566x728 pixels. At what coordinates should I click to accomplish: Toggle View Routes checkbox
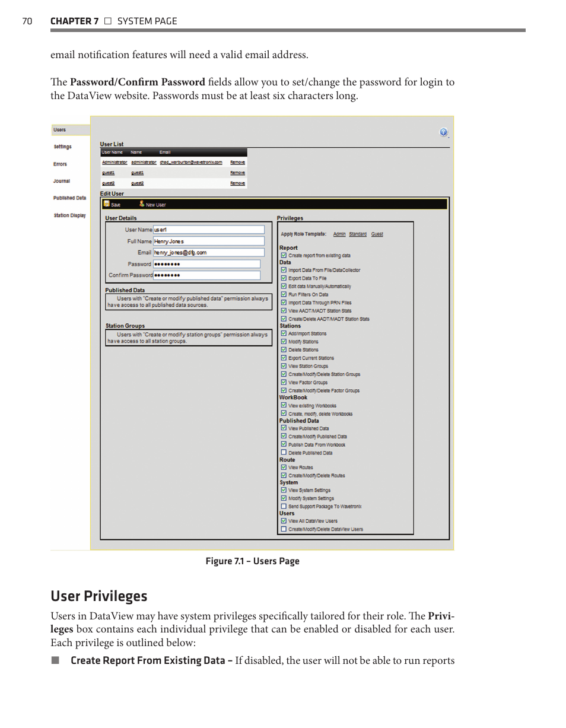(x=284, y=467)
